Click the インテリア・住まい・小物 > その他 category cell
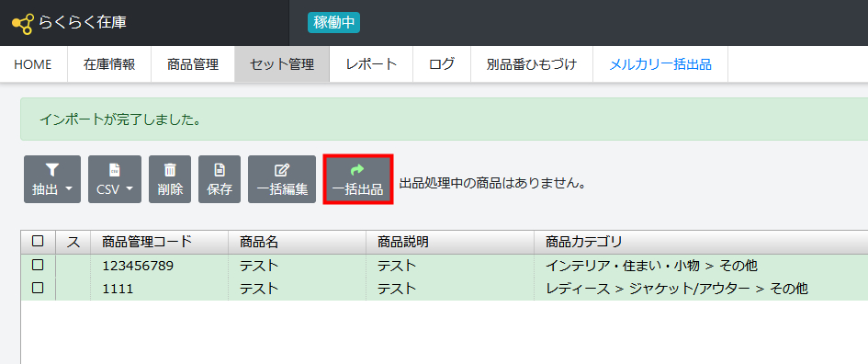868x364 pixels. pos(701,266)
